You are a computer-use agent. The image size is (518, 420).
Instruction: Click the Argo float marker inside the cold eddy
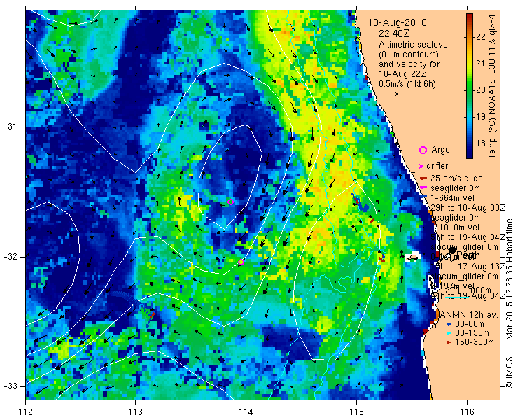230,202
